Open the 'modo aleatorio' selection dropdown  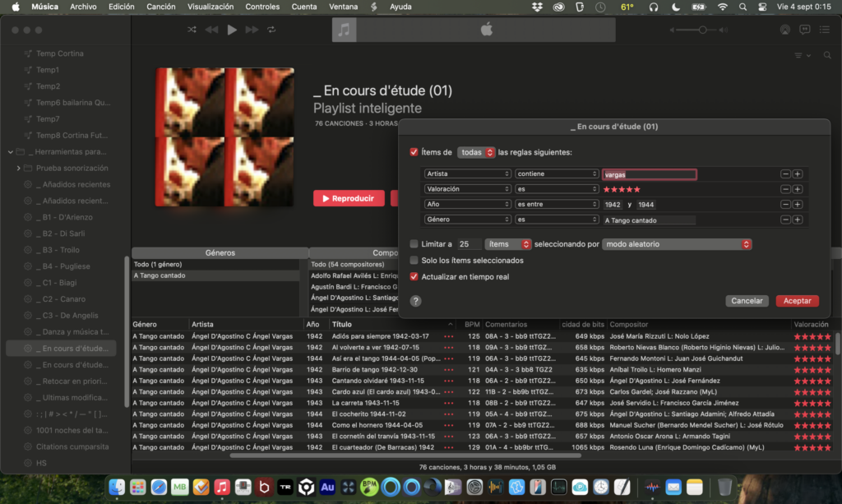[677, 244]
